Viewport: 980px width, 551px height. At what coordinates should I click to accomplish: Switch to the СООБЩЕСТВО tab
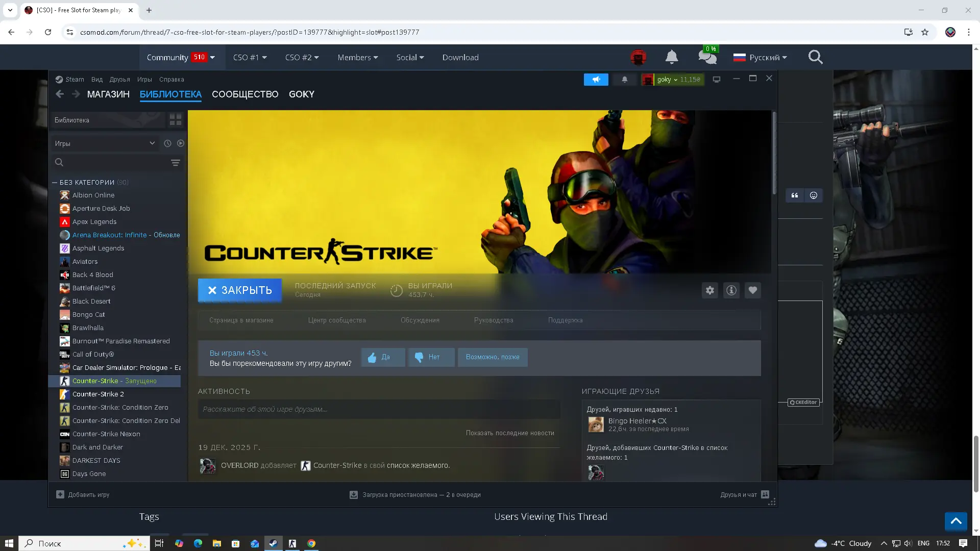(245, 94)
